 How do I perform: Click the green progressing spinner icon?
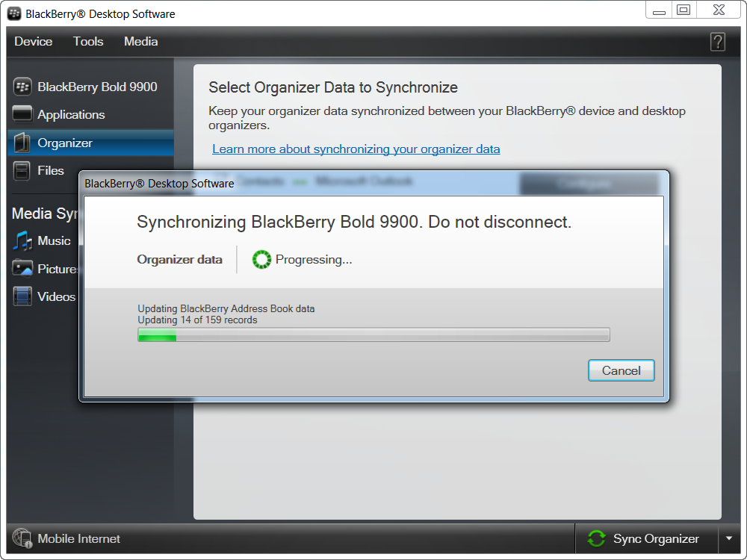[x=261, y=260]
